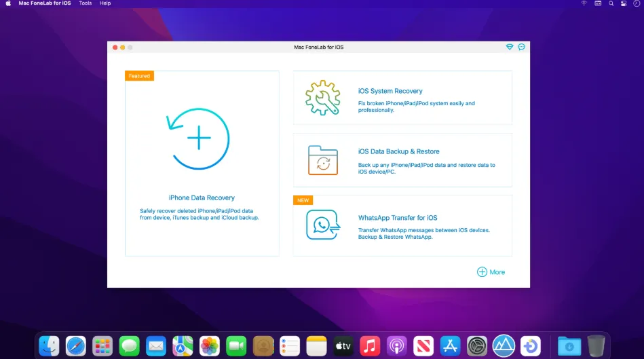Open the iPhone Data Recovery circular arrow icon
The height and width of the screenshot is (359, 644).
click(x=198, y=139)
